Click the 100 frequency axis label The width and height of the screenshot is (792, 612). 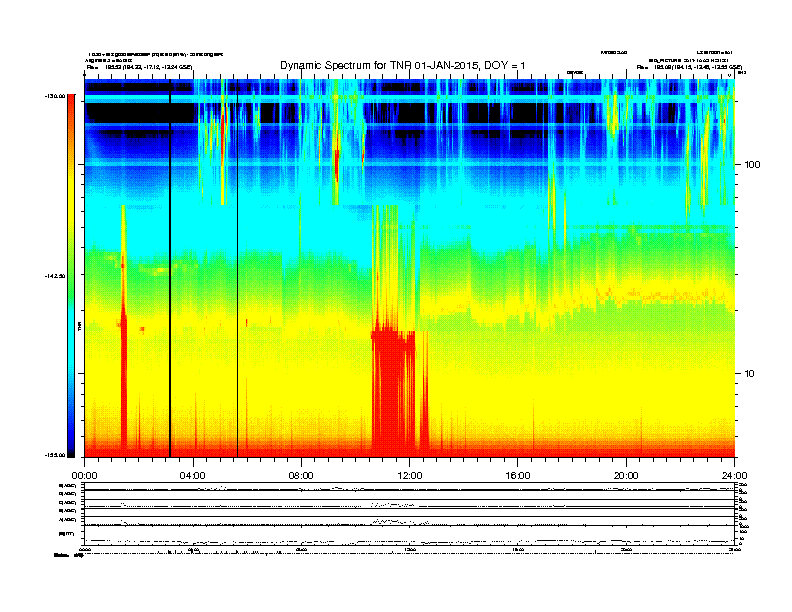tap(752, 165)
